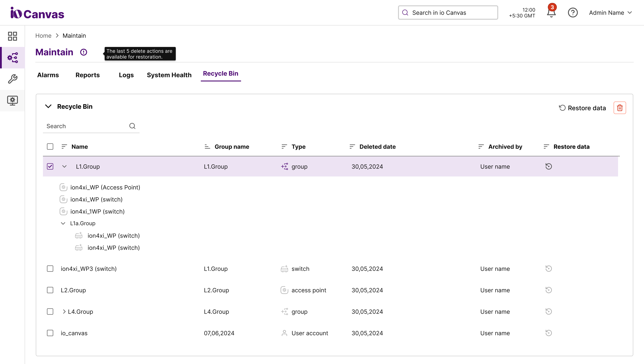Click the Maintain info icon
Viewport: 644px width, 364px height.
click(x=83, y=52)
